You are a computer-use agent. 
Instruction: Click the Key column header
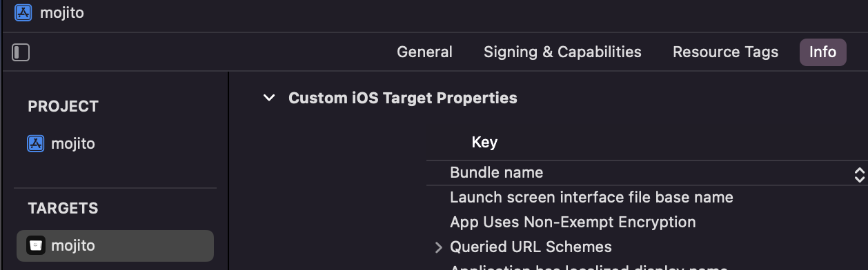[x=484, y=143]
